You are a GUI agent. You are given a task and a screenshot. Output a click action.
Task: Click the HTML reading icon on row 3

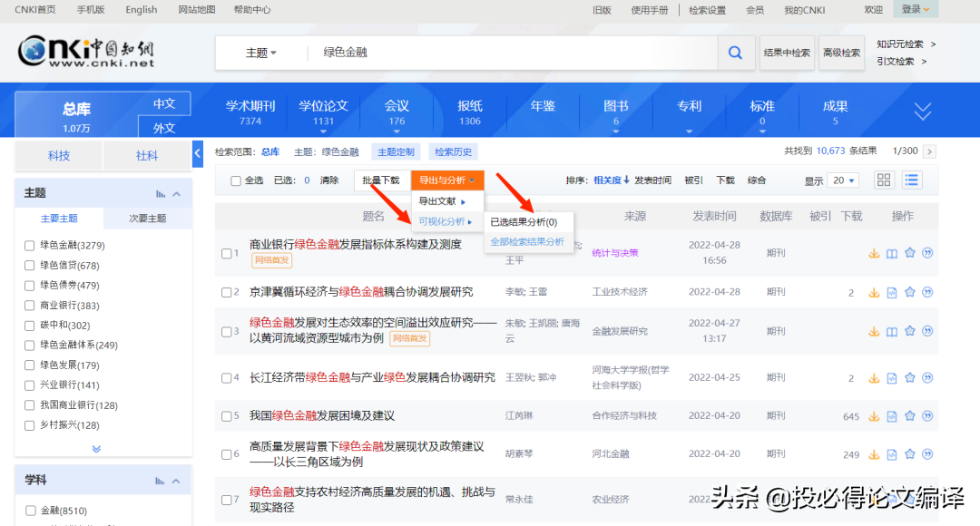tap(892, 331)
